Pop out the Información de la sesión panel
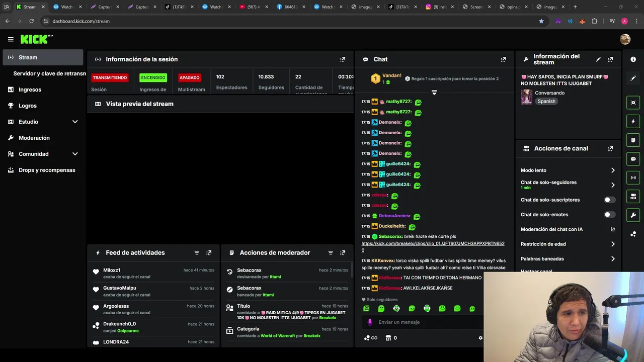Screen dimensions: 644x362 pyautogui.click(x=343, y=59)
